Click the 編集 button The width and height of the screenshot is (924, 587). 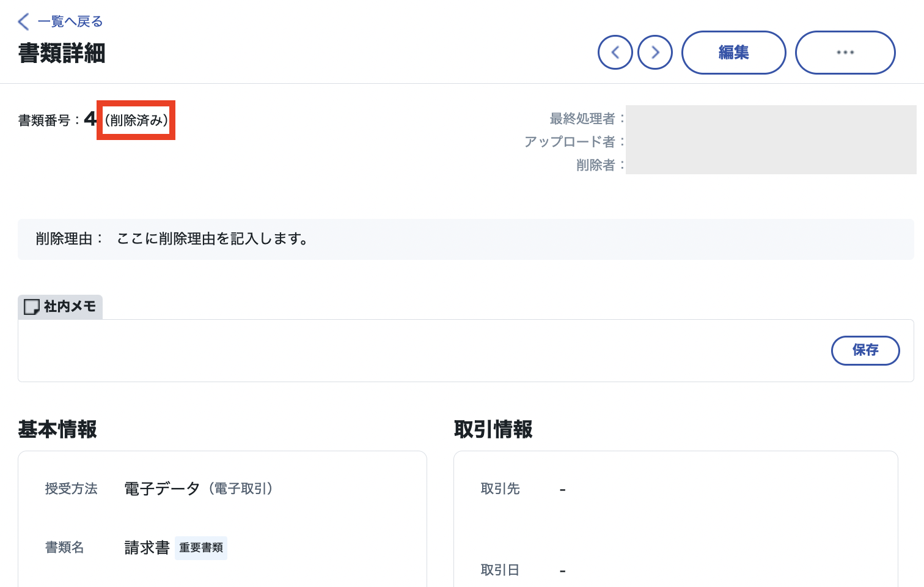click(733, 53)
